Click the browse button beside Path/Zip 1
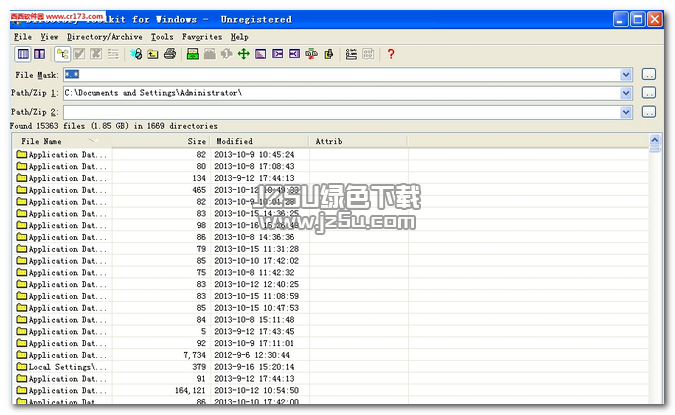This screenshot has width=675, height=415. [x=649, y=93]
